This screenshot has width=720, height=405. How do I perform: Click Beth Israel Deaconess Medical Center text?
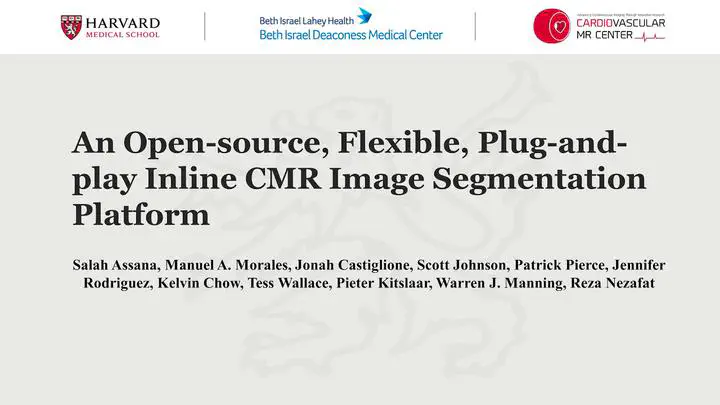[351, 35]
